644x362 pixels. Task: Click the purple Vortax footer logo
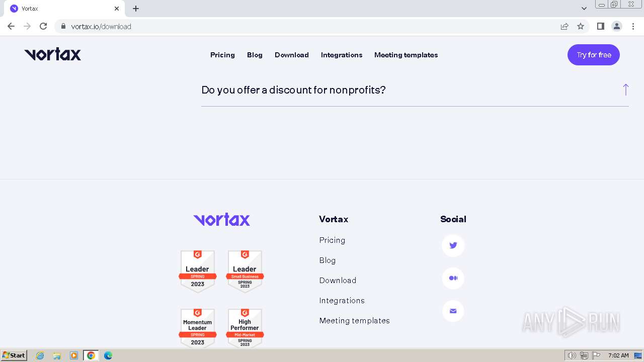click(222, 219)
